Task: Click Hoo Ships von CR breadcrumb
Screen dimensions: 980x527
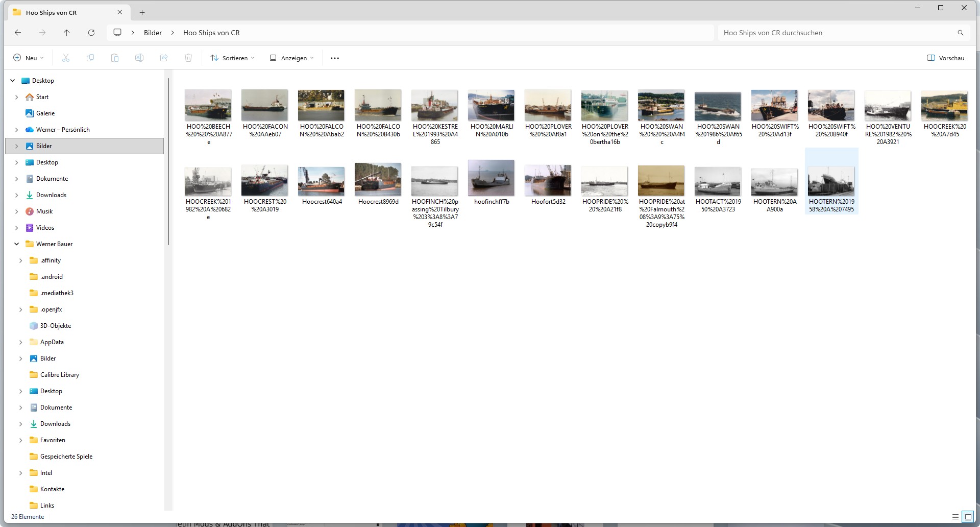Action: pos(211,33)
